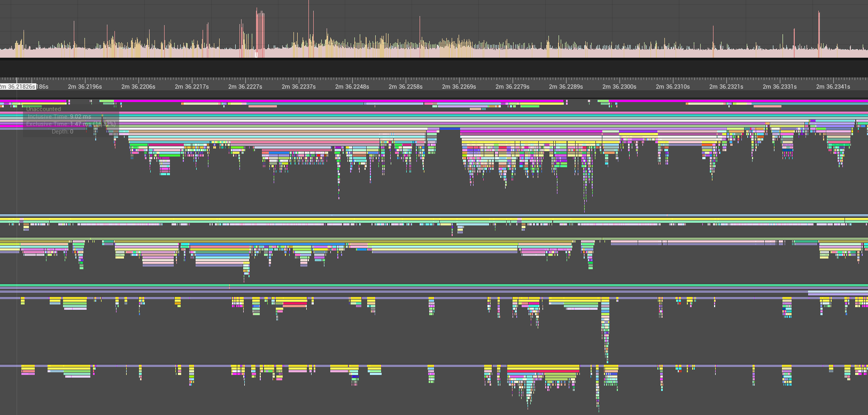Image resolution: width=868 pixels, height=415 pixels.
Task: Click the deepest call stack in the first track
Action: pyautogui.click(x=584, y=198)
